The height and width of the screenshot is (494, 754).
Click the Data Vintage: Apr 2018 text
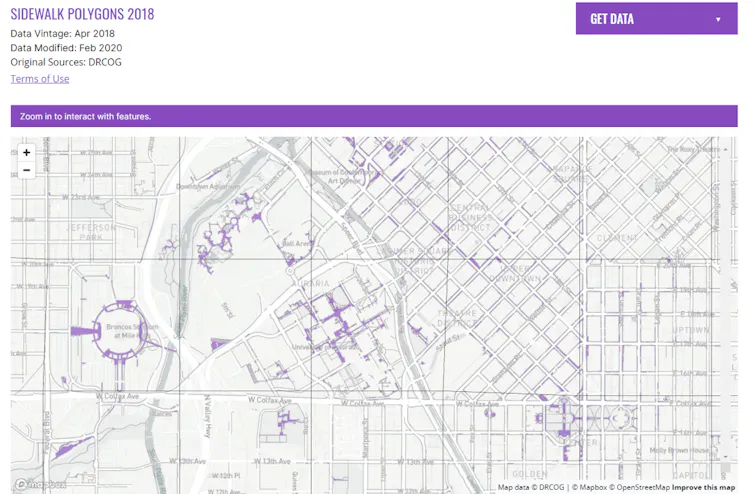coord(63,34)
